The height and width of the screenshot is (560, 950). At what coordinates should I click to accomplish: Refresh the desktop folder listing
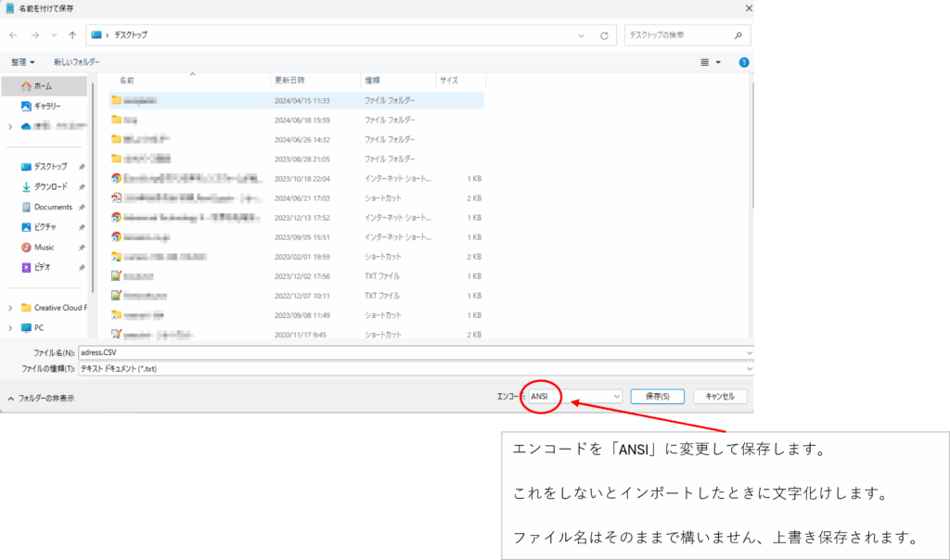click(x=604, y=35)
